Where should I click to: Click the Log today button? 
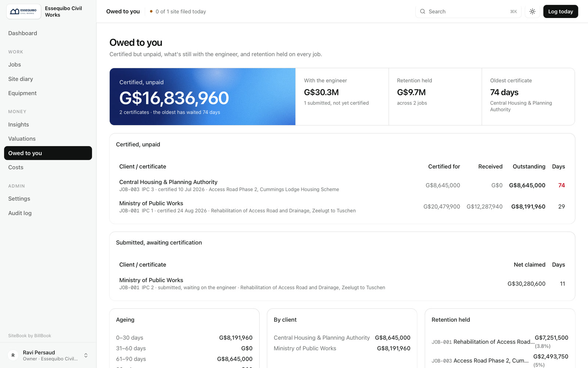[560, 11]
